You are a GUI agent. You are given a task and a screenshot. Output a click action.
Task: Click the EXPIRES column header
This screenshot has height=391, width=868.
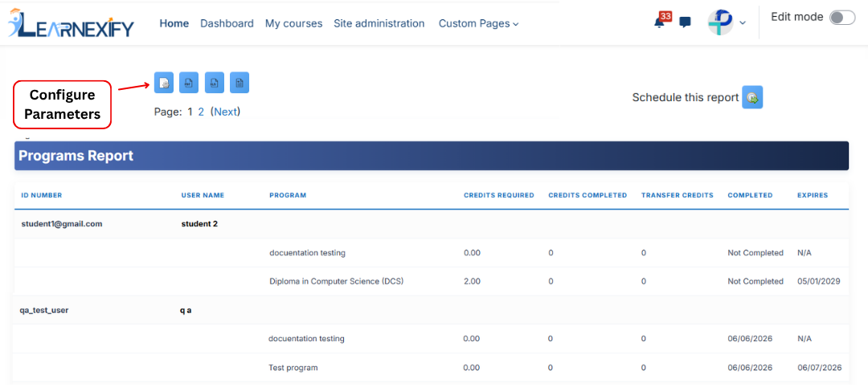813,195
